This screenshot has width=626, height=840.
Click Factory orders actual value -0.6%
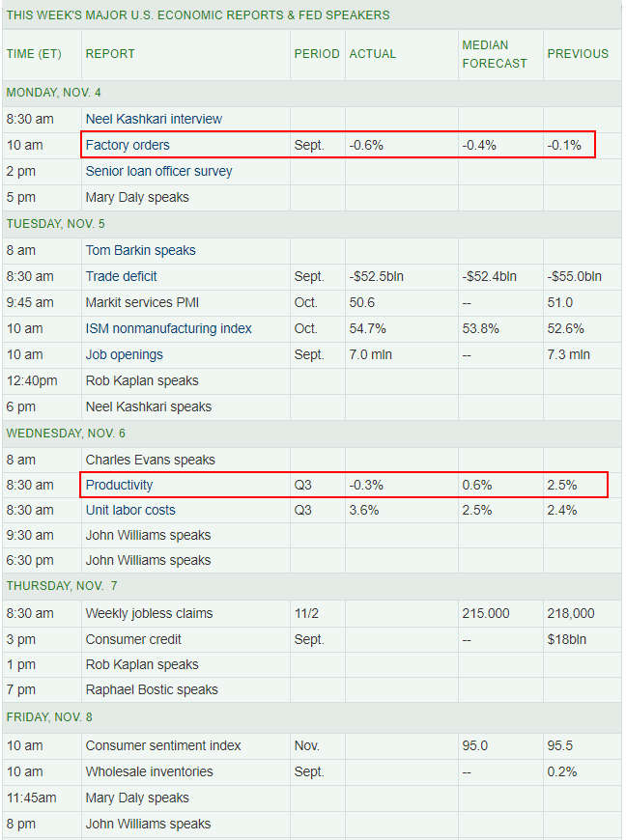click(x=366, y=145)
